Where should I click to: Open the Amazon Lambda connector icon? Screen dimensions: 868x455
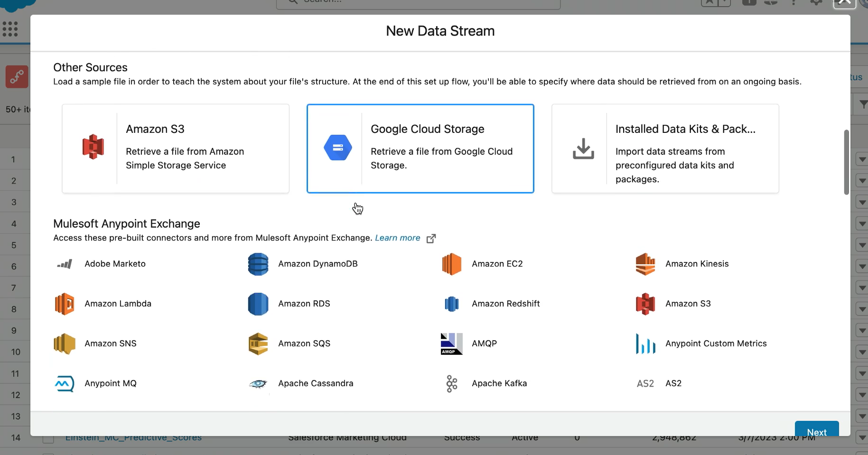pyautogui.click(x=65, y=304)
